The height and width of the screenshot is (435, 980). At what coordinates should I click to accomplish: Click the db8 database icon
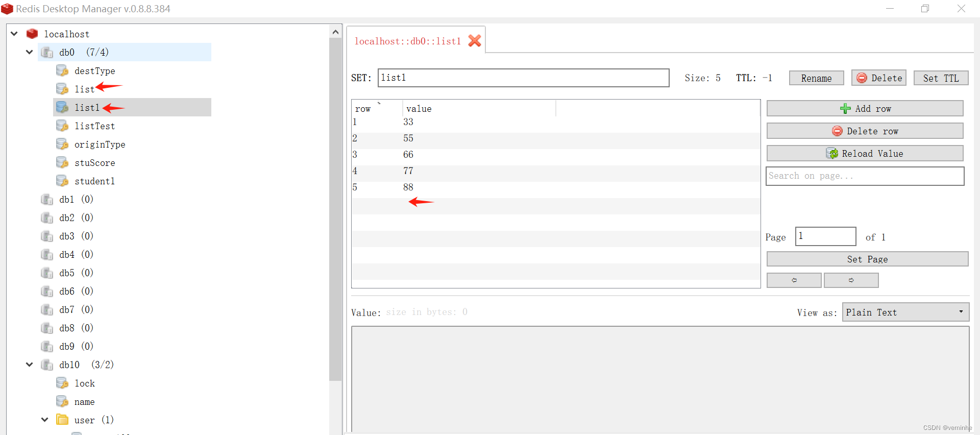pos(47,328)
